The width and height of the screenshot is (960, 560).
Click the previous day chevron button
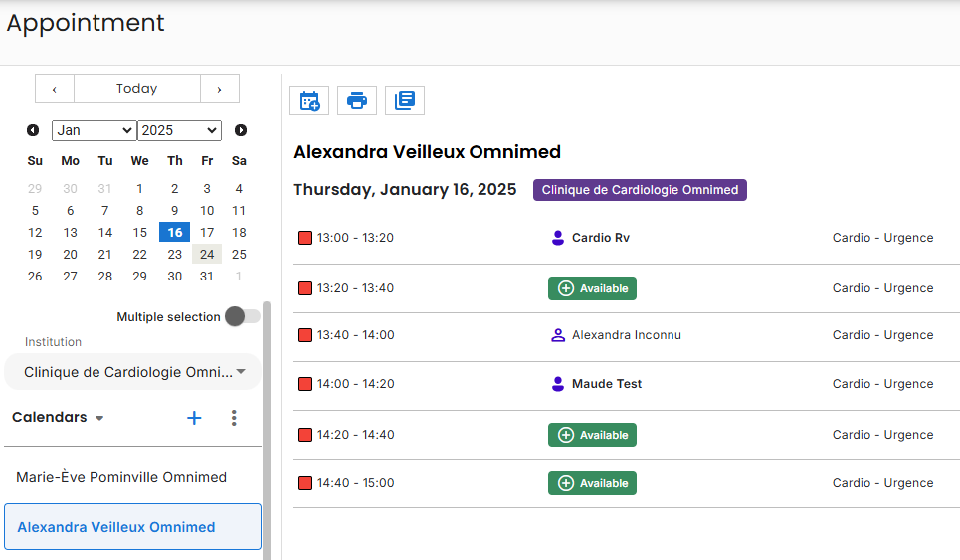(x=55, y=89)
